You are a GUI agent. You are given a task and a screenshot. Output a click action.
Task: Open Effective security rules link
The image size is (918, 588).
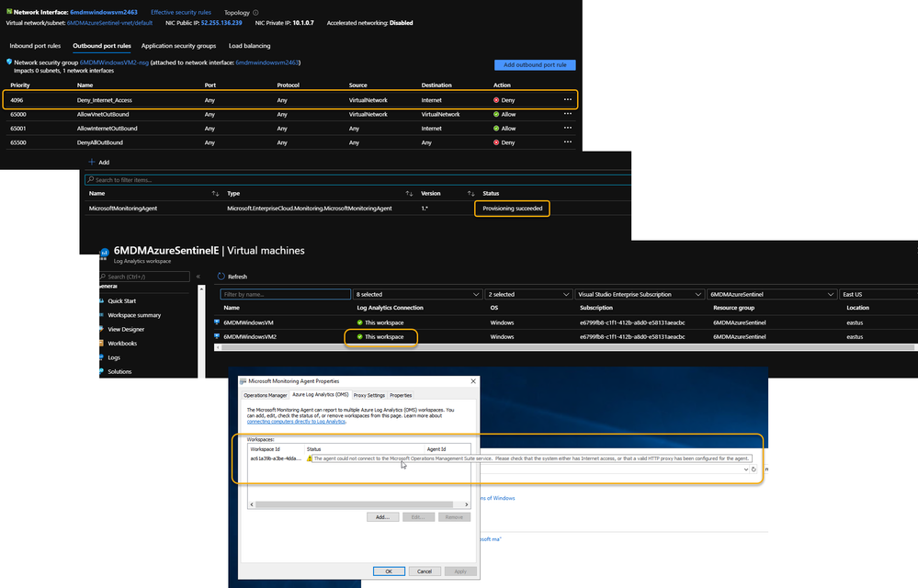pyautogui.click(x=181, y=12)
